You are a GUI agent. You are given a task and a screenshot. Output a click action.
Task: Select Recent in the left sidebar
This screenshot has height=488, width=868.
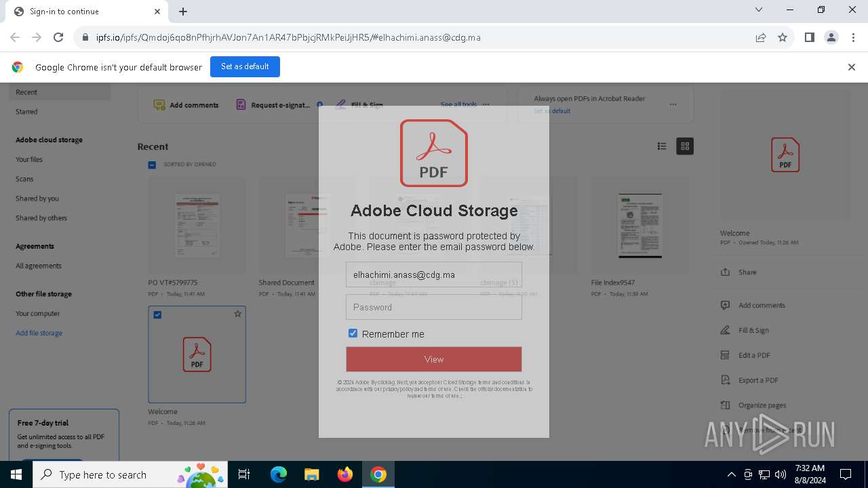pyautogui.click(x=60, y=92)
